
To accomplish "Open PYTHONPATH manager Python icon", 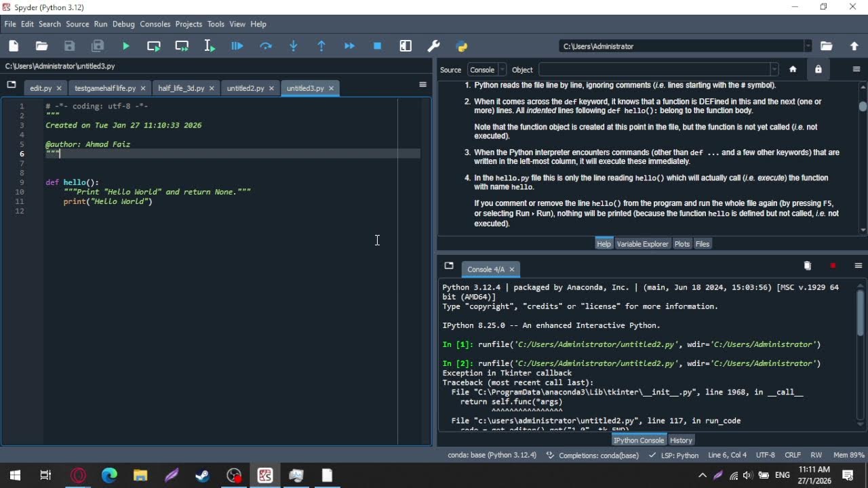I will [x=462, y=46].
